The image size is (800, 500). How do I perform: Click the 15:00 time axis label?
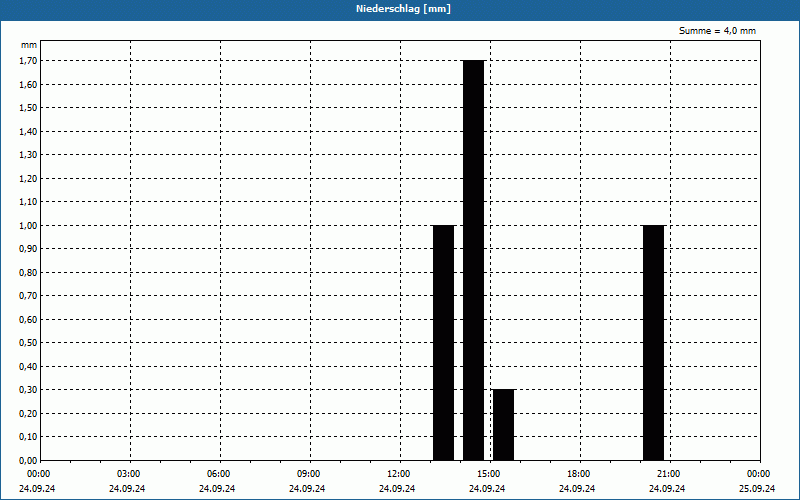488,474
